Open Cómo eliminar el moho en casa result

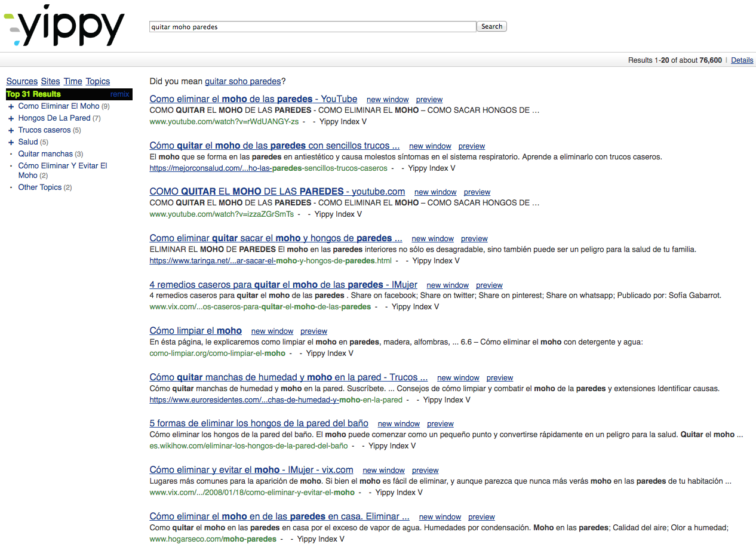[279, 516]
